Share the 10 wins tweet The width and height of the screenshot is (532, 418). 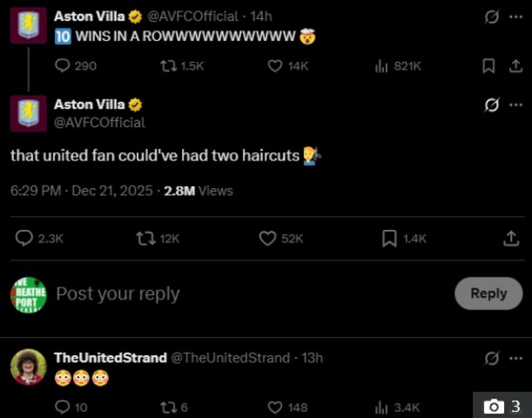point(515,66)
